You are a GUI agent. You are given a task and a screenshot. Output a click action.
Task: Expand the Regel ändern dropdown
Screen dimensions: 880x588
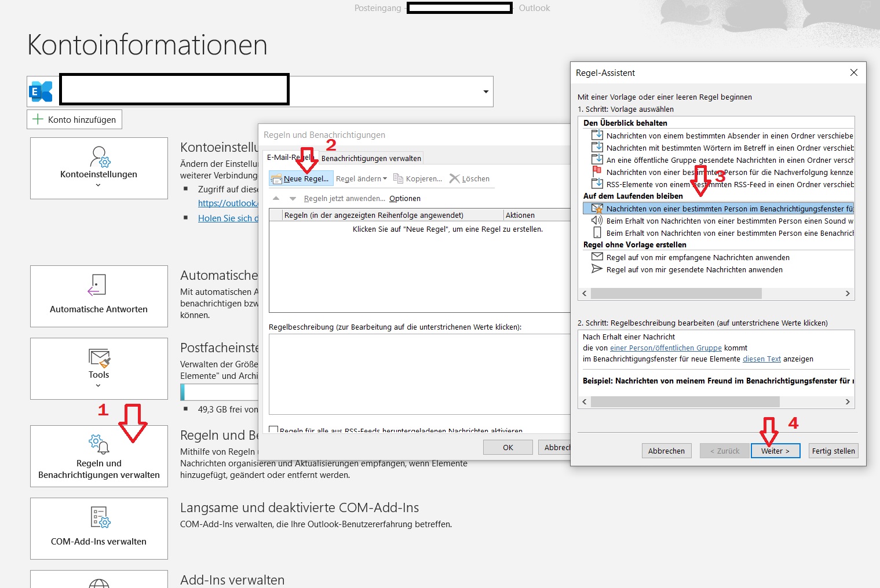[x=385, y=178]
